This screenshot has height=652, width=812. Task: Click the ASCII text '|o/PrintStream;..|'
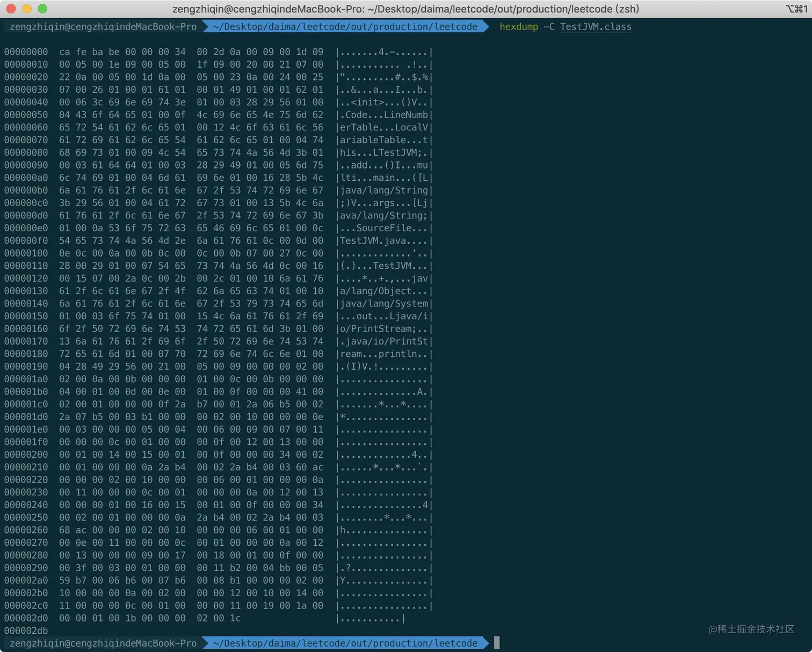(x=384, y=328)
